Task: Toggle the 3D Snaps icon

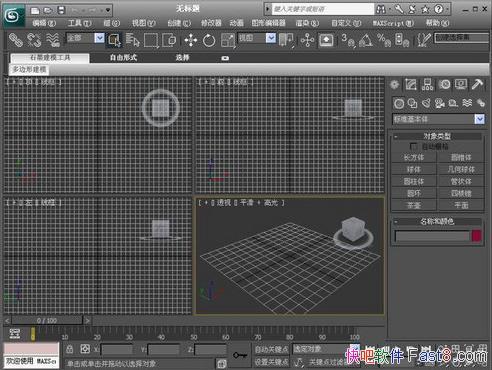Action: 348,40
